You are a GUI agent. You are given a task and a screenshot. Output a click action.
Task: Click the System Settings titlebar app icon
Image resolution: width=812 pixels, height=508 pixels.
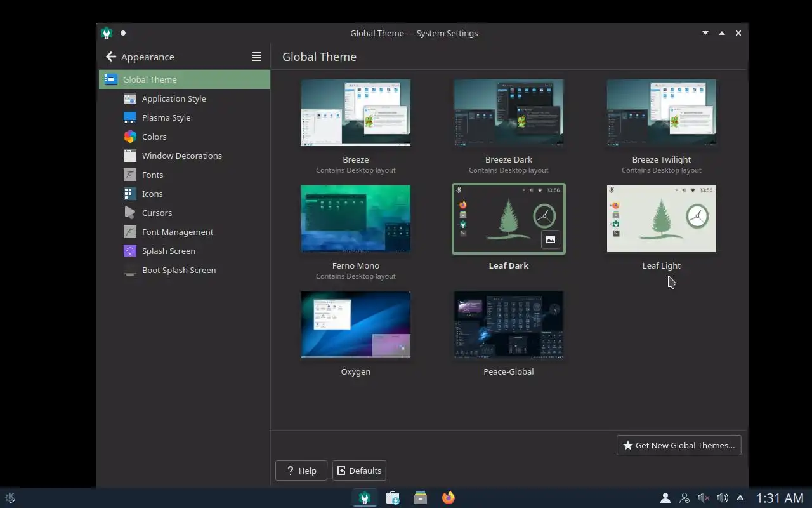107,33
